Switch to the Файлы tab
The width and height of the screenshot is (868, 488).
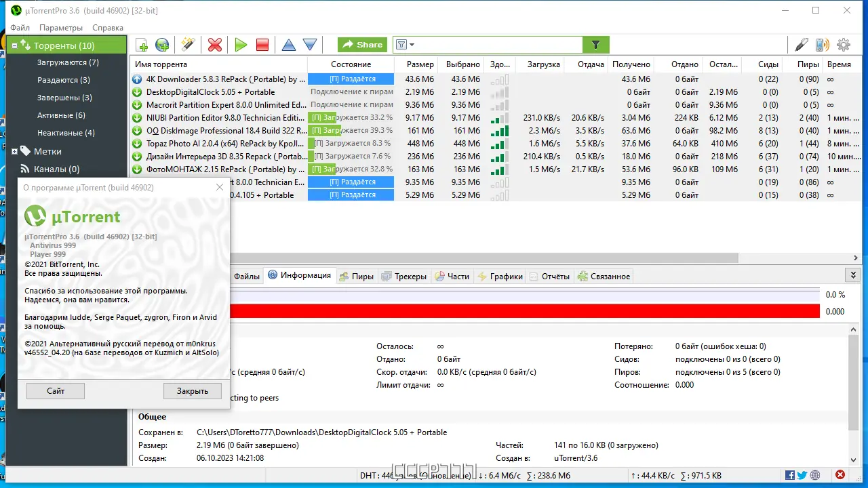click(247, 277)
